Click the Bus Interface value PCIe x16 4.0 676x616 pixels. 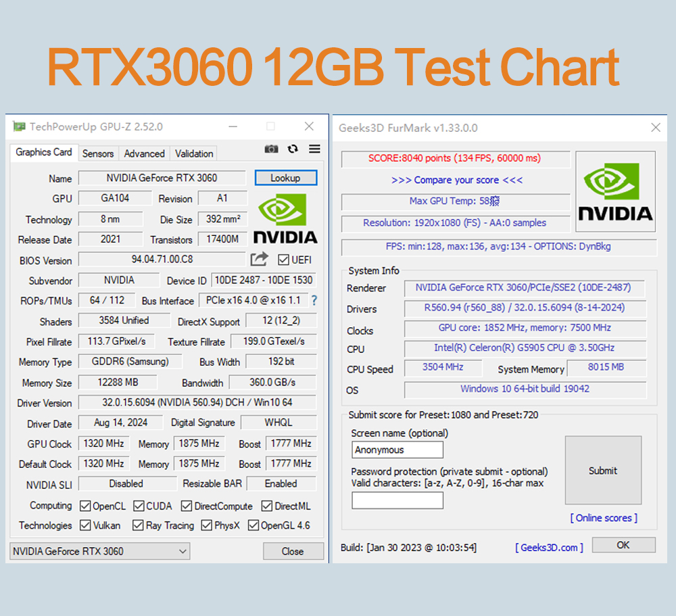(x=254, y=300)
